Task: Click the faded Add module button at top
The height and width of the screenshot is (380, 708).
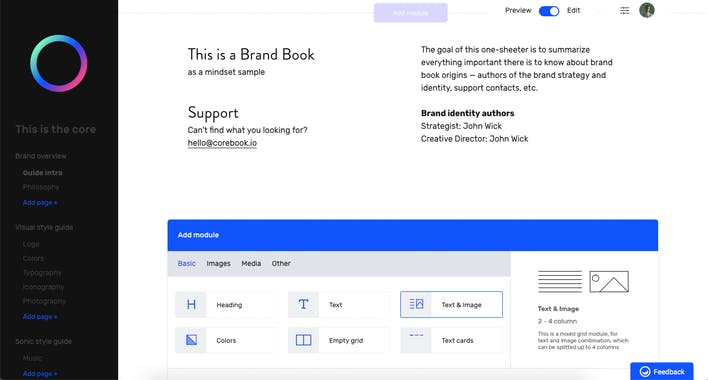Action: coord(410,13)
